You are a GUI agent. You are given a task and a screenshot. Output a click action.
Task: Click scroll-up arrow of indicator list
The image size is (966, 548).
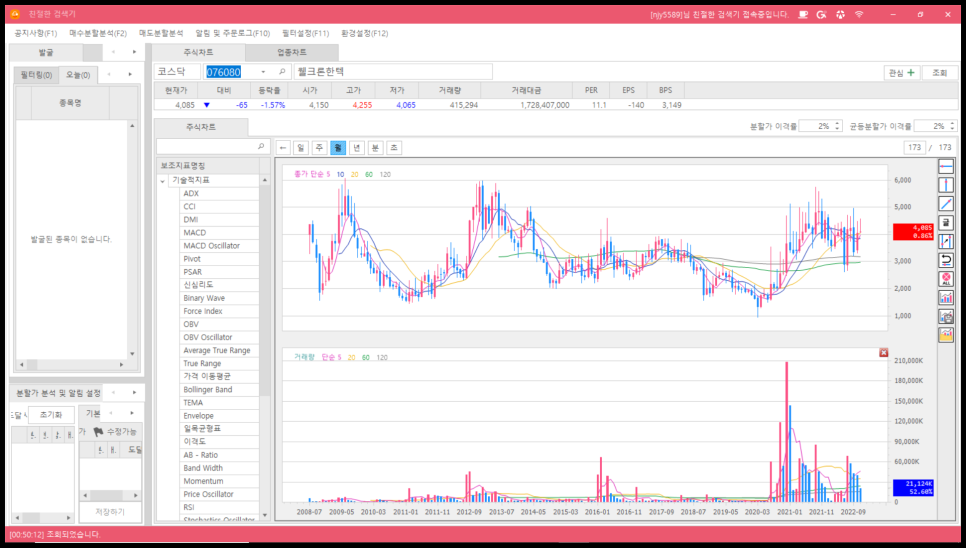coord(265,180)
